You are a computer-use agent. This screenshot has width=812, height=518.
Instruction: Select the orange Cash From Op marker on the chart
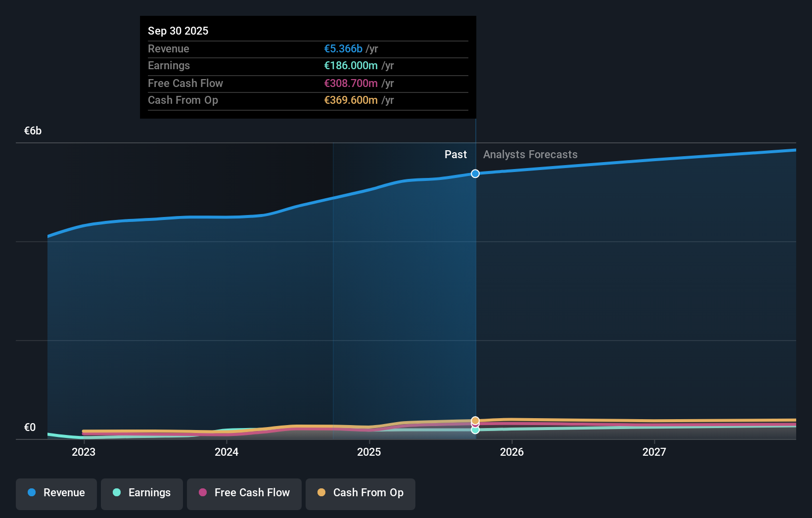coord(475,420)
